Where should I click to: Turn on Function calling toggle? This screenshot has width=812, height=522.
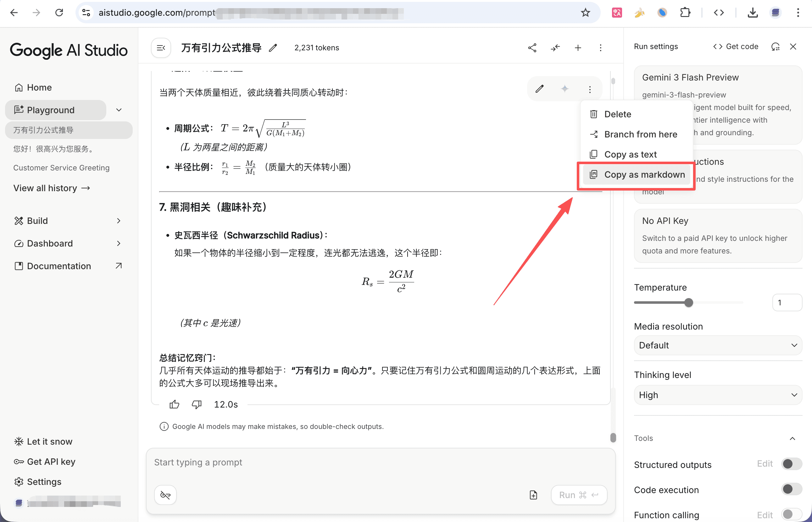tap(791, 514)
